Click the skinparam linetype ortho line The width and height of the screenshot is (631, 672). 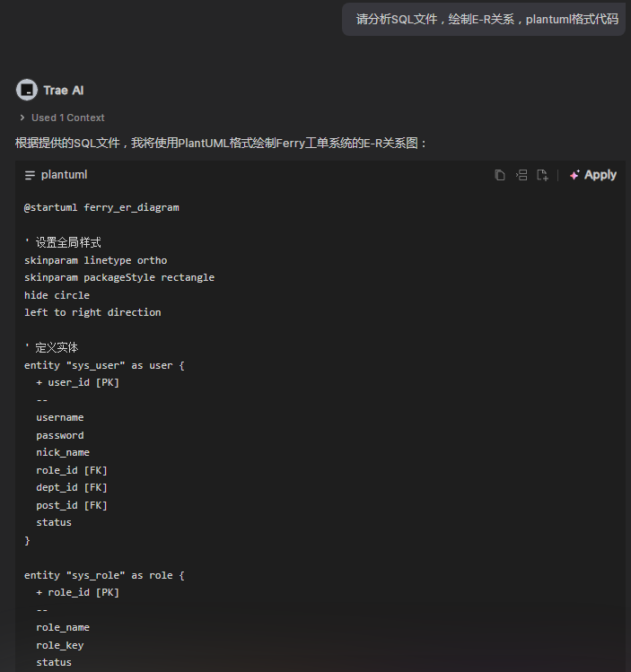pos(96,260)
